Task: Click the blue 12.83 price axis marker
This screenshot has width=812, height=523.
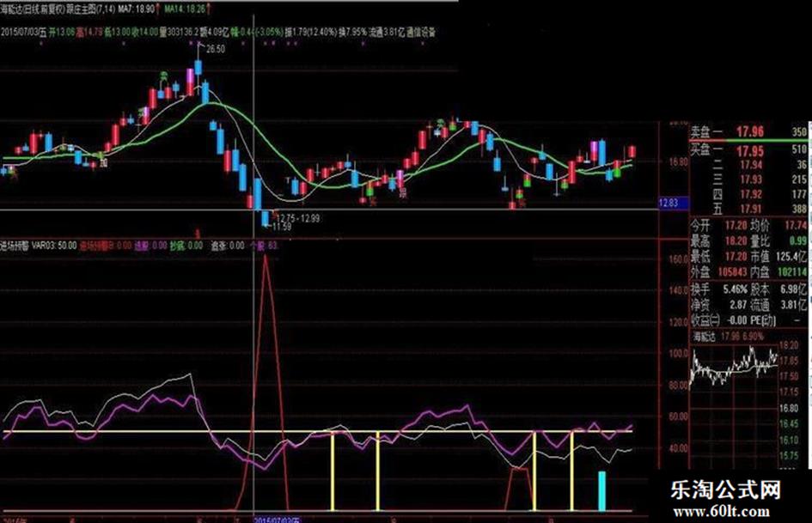Action: (673, 203)
